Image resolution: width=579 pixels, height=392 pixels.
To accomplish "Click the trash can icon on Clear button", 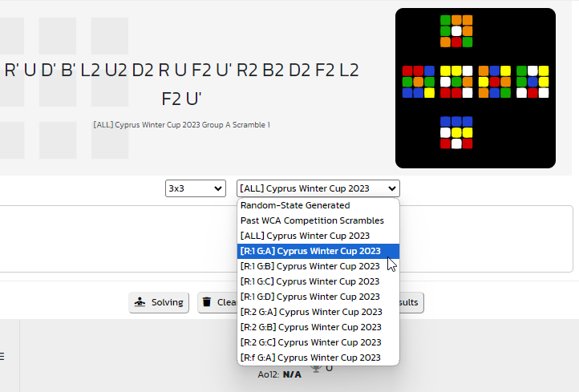I will point(207,302).
